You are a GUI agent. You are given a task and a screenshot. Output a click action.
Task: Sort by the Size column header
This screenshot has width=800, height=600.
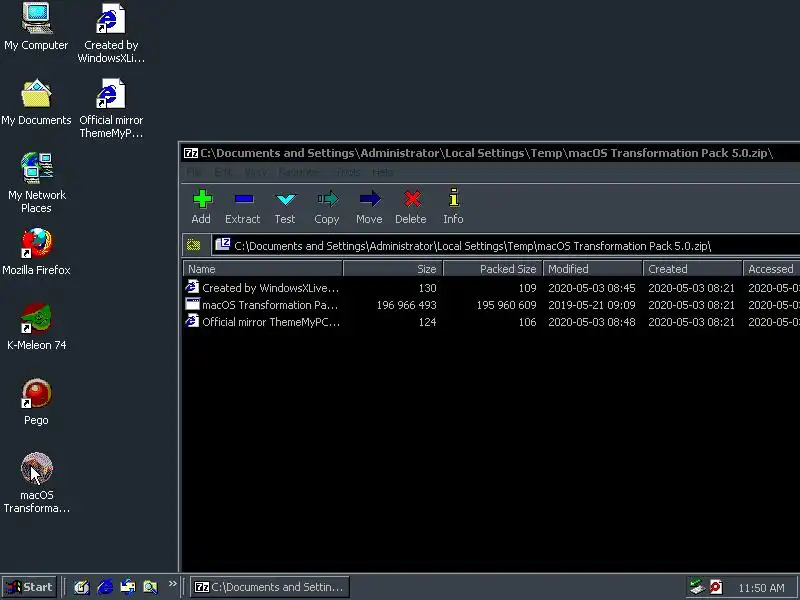(393, 269)
